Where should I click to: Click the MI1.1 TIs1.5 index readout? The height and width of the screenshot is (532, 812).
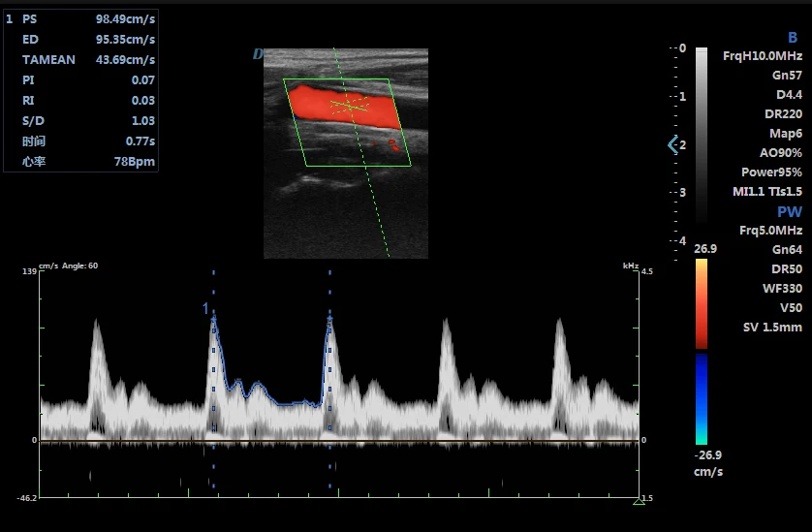pyautogui.click(x=767, y=192)
